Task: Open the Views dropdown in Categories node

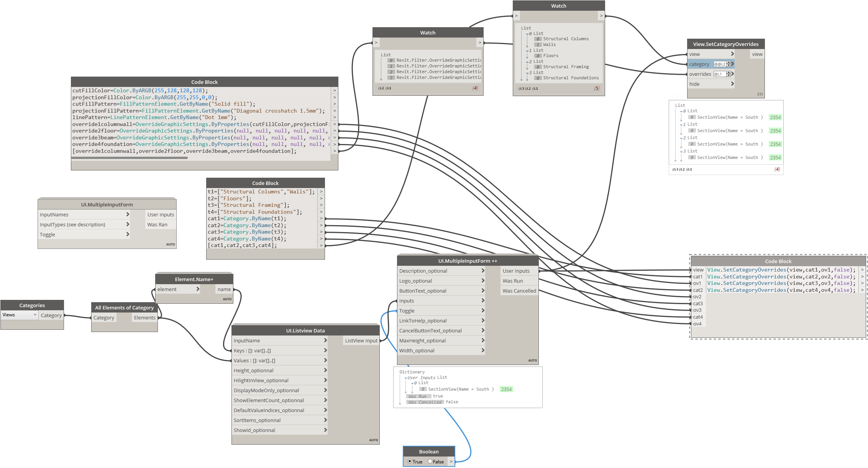Action: click(x=19, y=315)
